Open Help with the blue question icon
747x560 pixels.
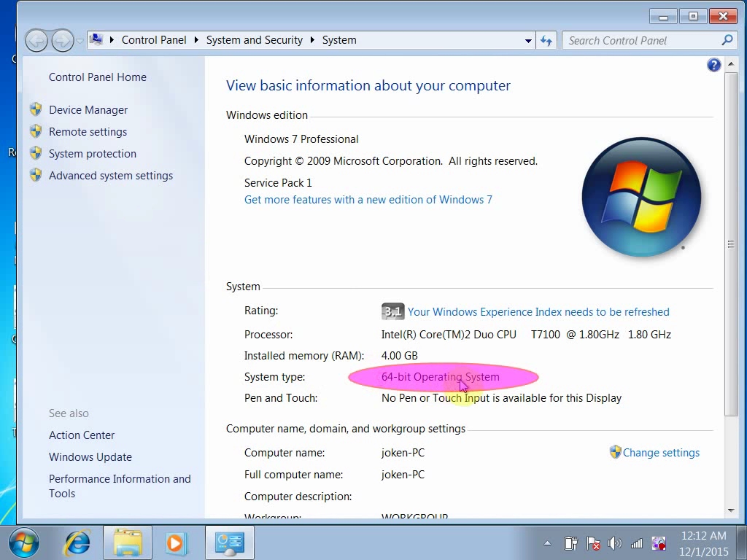pyautogui.click(x=713, y=65)
